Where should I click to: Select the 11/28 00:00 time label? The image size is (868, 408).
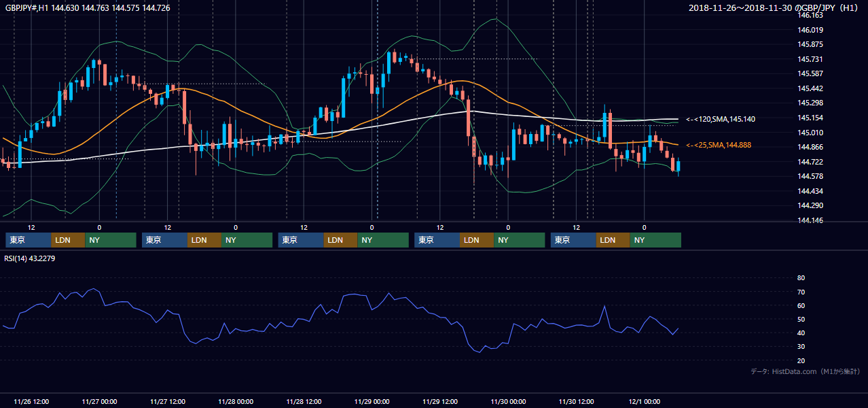pos(236,401)
